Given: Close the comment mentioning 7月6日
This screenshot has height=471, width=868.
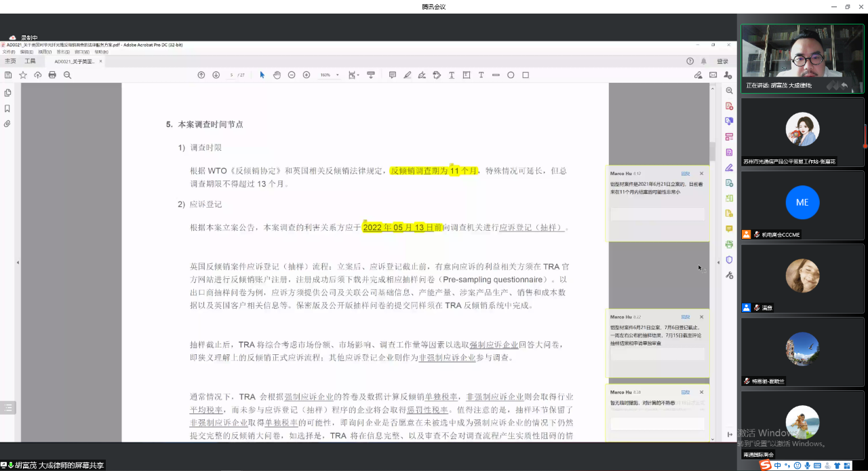Looking at the screenshot, I should pyautogui.click(x=701, y=317).
